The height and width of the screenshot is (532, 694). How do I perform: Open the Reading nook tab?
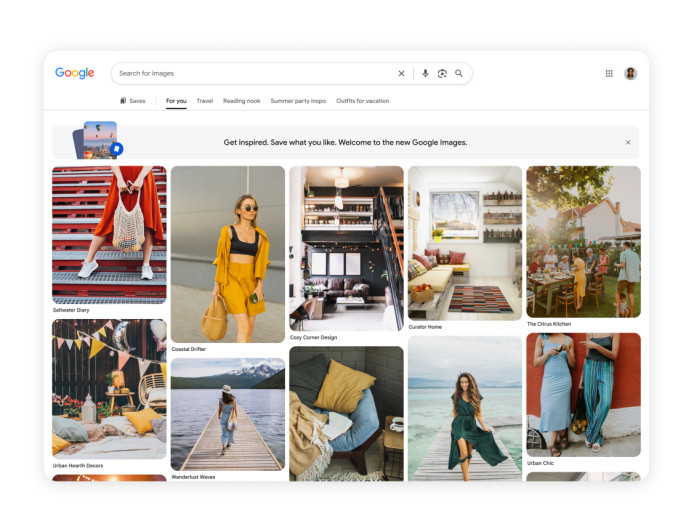[x=242, y=101]
